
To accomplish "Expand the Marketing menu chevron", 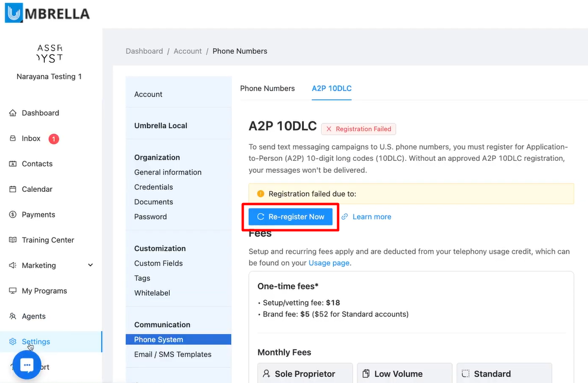I will (x=91, y=266).
